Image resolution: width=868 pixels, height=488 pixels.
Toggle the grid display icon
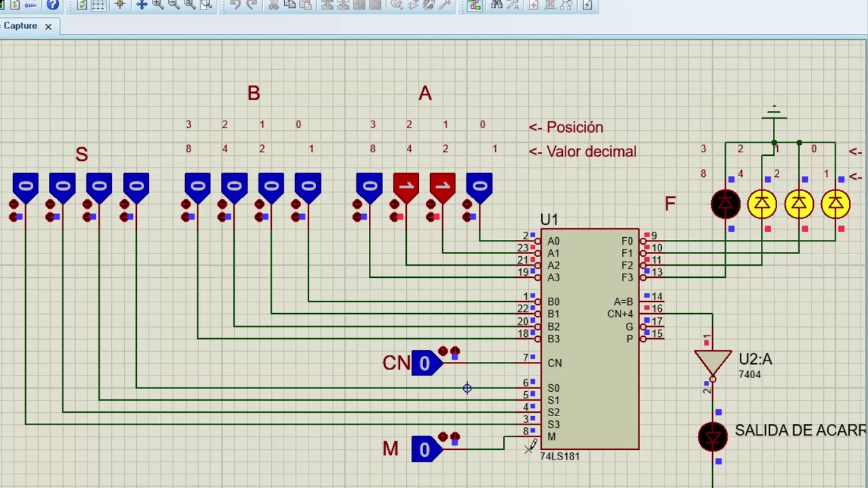click(98, 5)
